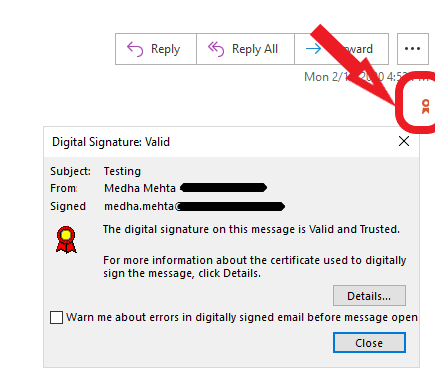
Task: Click the Warn me about errors label text
Action: [x=242, y=317]
